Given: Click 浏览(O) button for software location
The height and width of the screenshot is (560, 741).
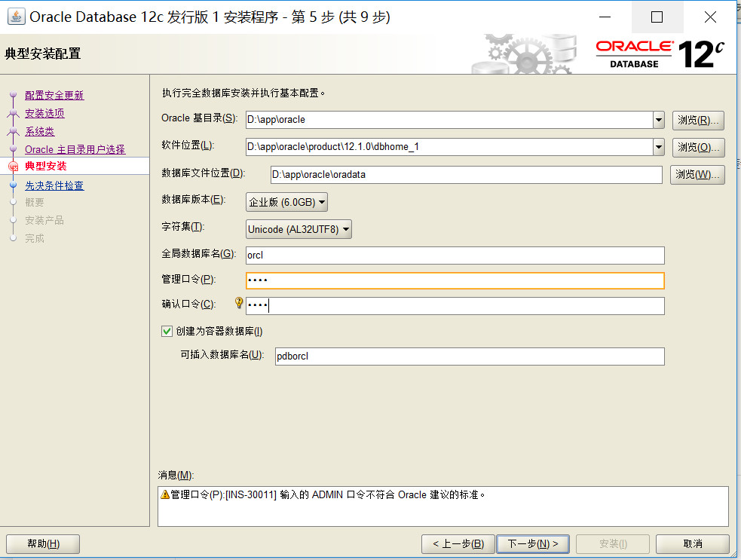Looking at the screenshot, I should (x=698, y=148).
